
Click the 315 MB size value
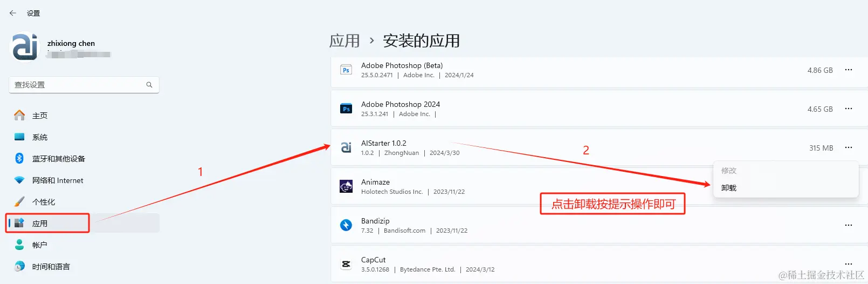click(821, 148)
